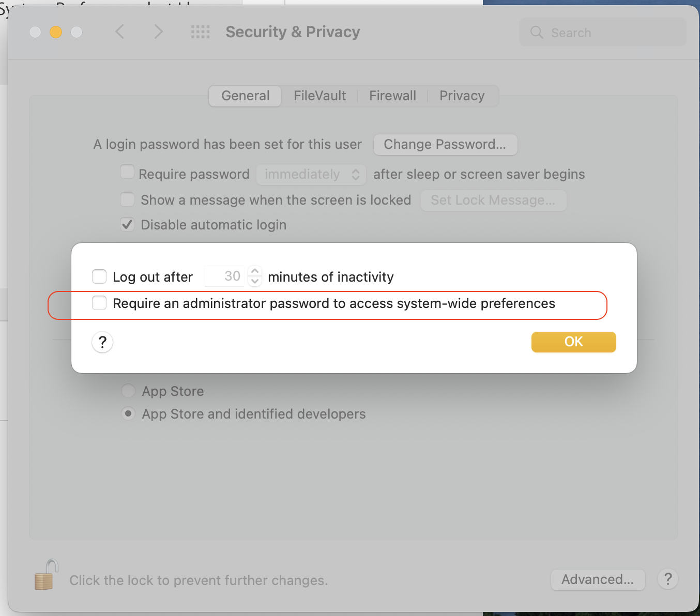Screen dimensions: 700x616
Task: Click the back navigation arrow
Action: coord(120,32)
